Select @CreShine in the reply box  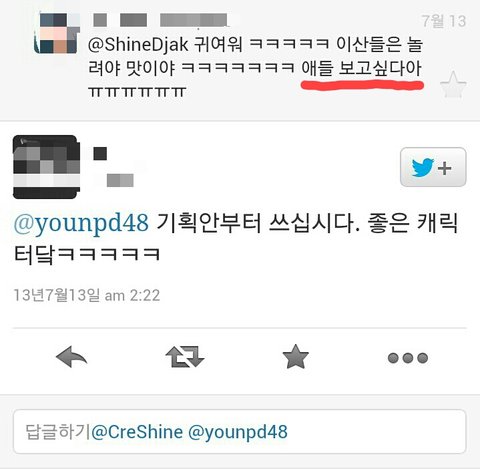coord(137,432)
